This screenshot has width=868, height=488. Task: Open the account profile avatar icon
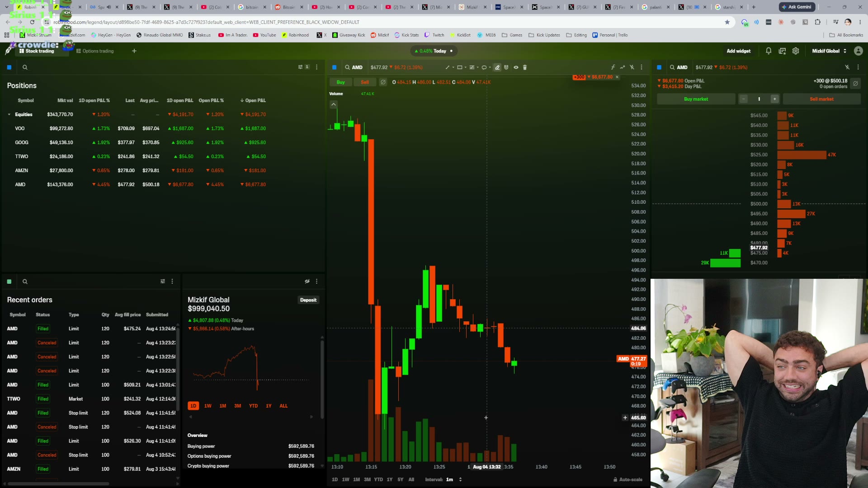click(x=858, y=51)
